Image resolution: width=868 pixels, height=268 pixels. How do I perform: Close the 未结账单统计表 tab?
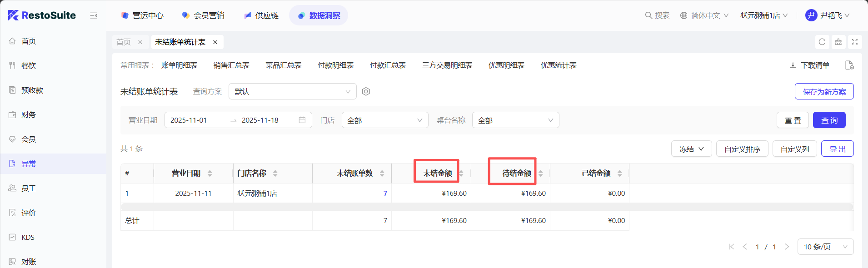tap(215, 42)
